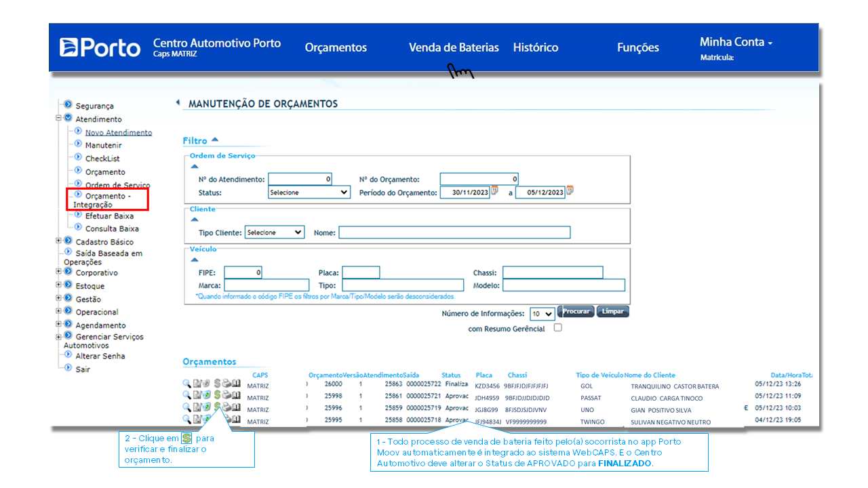Click the edit document icon in the 25998 row

click(x=197, y=395)
